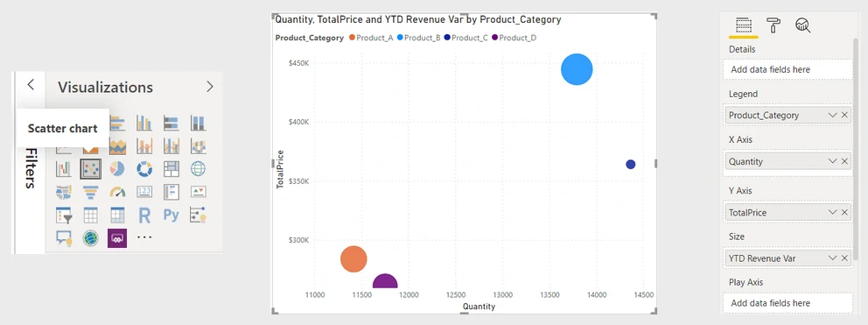Select the Q&A visual icon

coord(64,238)
